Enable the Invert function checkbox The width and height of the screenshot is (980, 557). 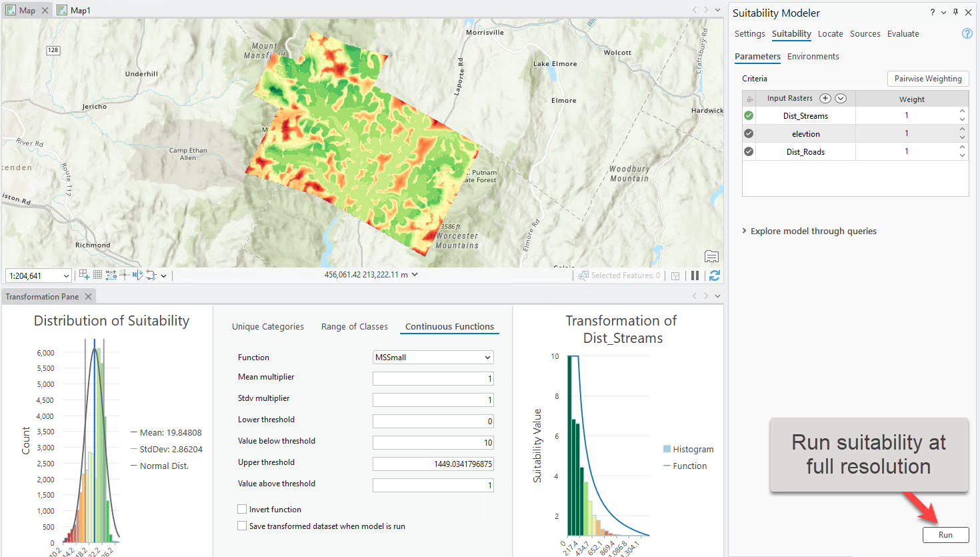pyautogui.click(x=242, y=509)
